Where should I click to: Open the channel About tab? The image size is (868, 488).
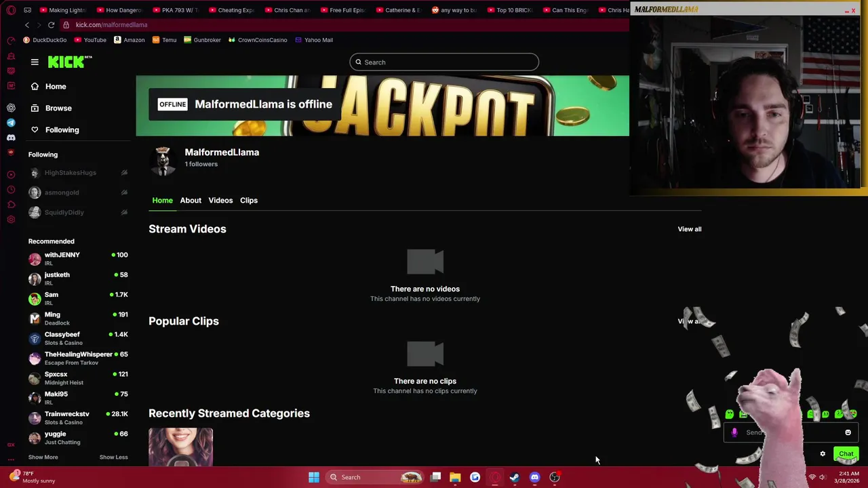pyautogui.click(x=191, y=201)
